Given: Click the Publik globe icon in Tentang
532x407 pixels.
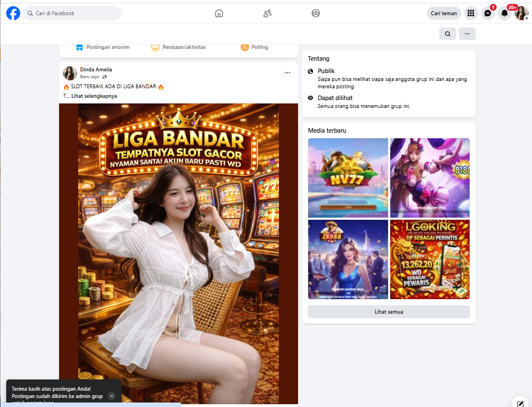Looking at the screenshot, I should pyautogui.click(x=310, y=71).
